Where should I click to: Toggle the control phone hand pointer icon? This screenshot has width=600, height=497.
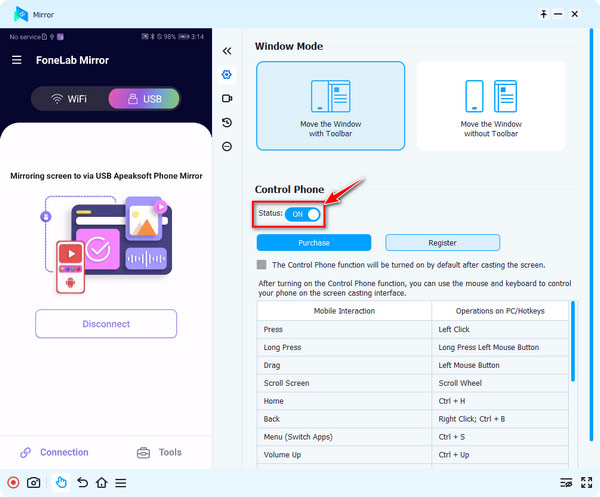61,482
